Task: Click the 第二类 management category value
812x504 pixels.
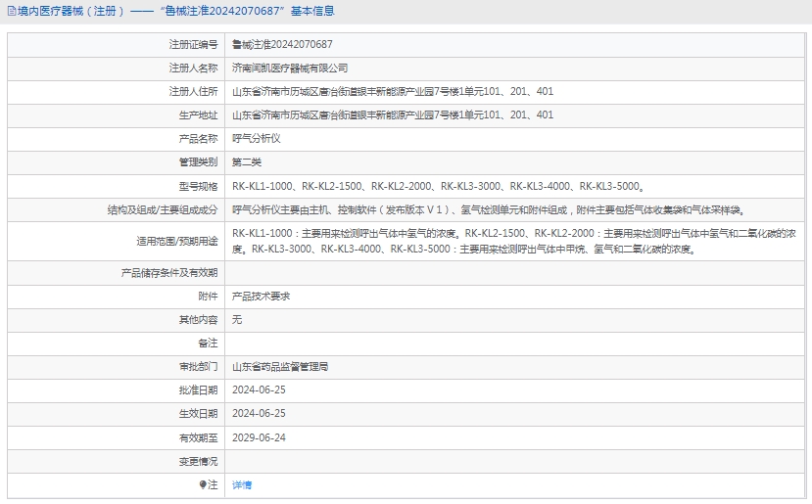Action: tap(247, 162)
